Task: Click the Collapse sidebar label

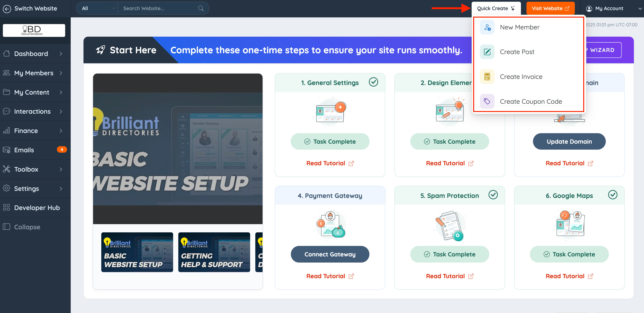Action: point(27,227)
